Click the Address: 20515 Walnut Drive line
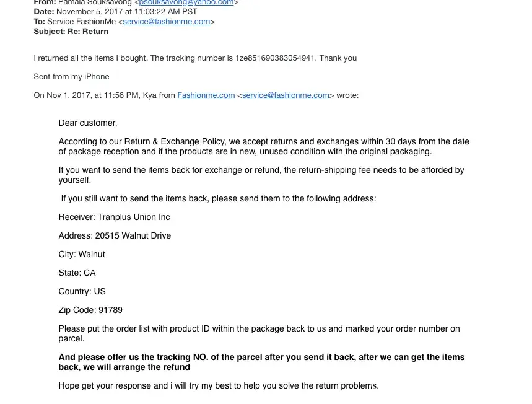The image size is (532, 404). [115, 236]
